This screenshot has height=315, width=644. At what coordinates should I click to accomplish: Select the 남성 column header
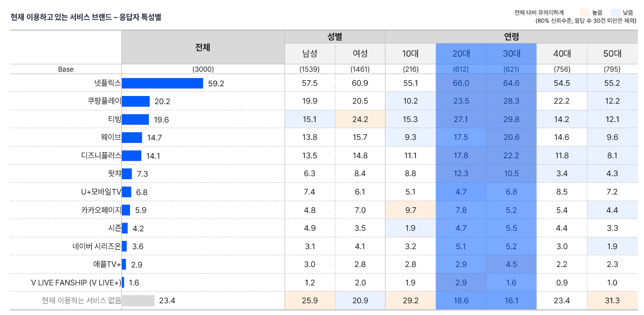coord(310,53)
